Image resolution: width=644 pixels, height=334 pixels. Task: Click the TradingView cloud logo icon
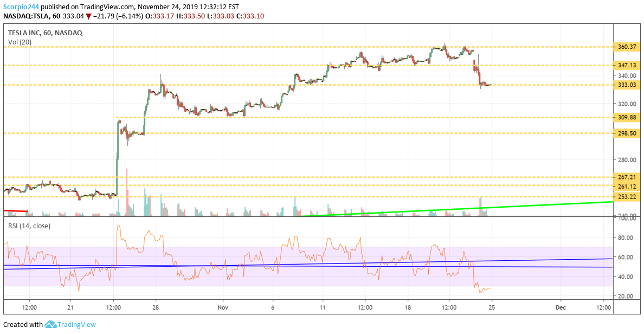click(50, 325)
